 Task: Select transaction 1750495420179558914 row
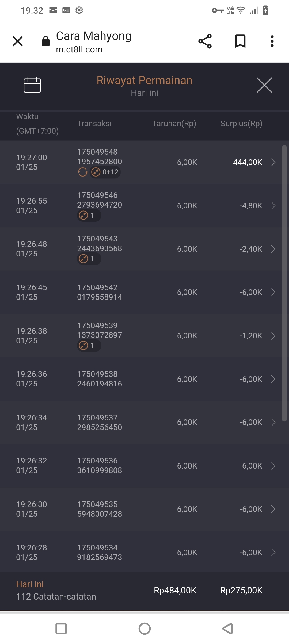[100, 292]
